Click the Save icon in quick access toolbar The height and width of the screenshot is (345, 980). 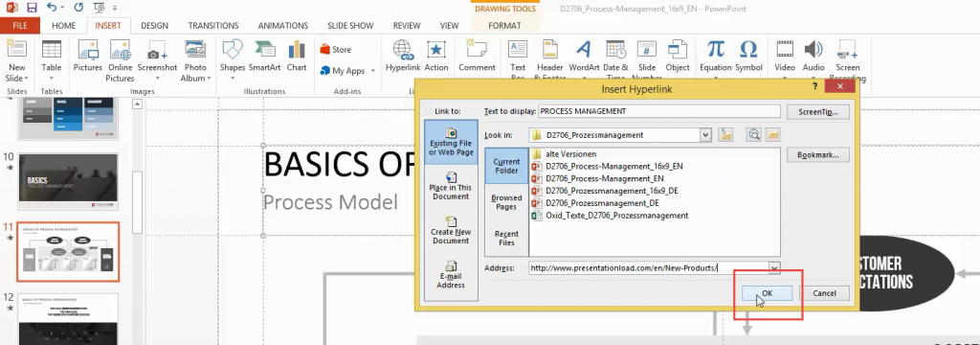pos(32,8)
